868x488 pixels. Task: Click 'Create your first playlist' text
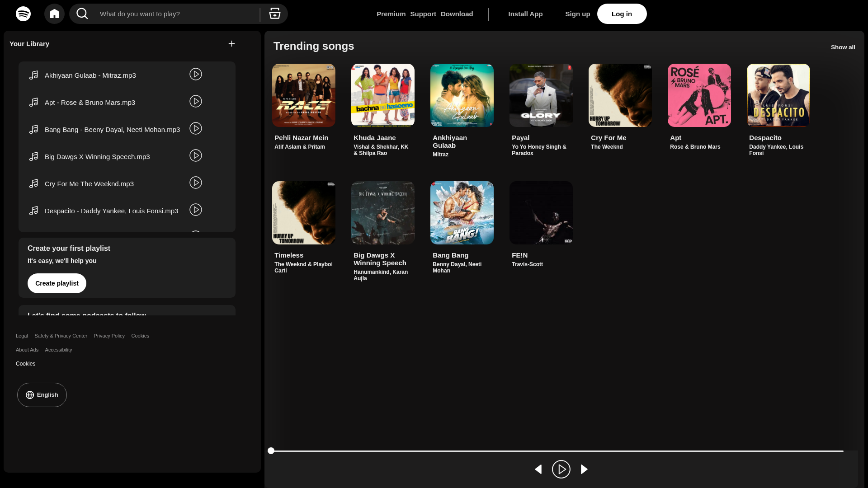69,249
